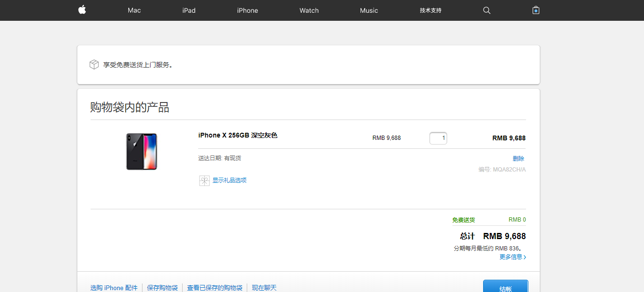Open the Music menu

coord(369,10)
